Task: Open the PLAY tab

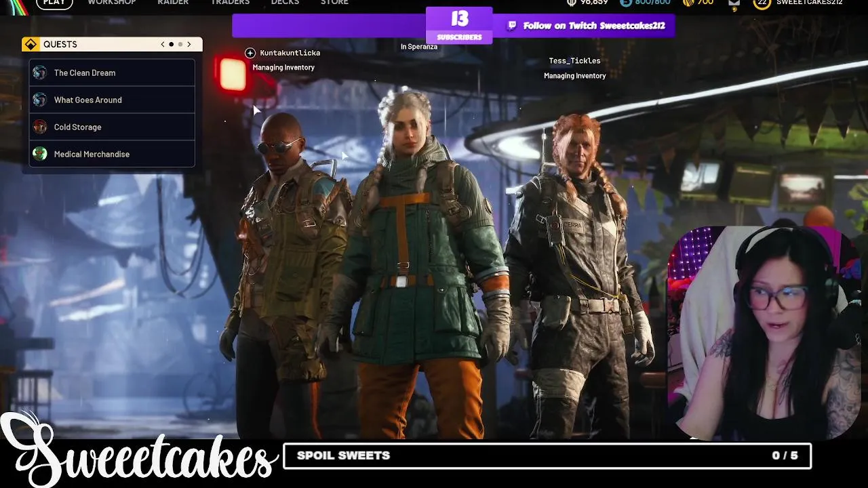Action: coord(54,3)
